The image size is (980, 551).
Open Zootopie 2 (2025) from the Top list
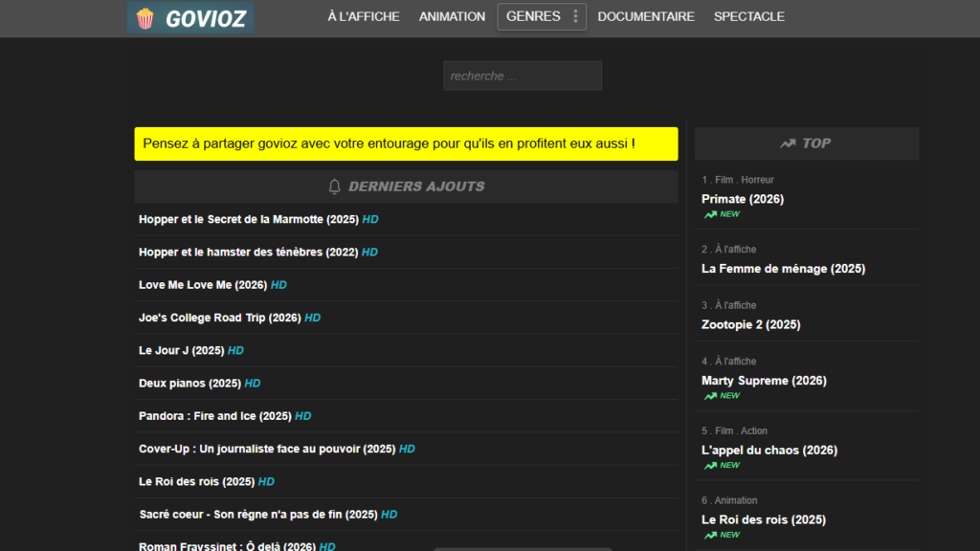click(751, 324)
